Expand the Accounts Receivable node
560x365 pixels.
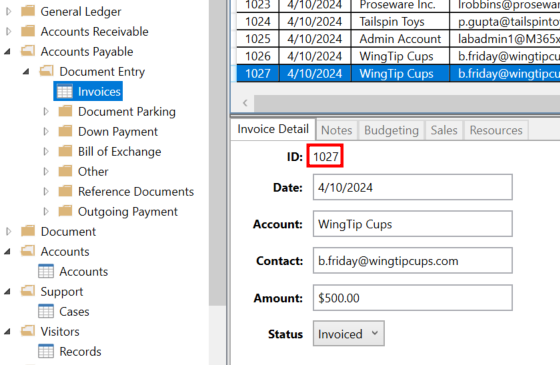click(x=9, y=31)
